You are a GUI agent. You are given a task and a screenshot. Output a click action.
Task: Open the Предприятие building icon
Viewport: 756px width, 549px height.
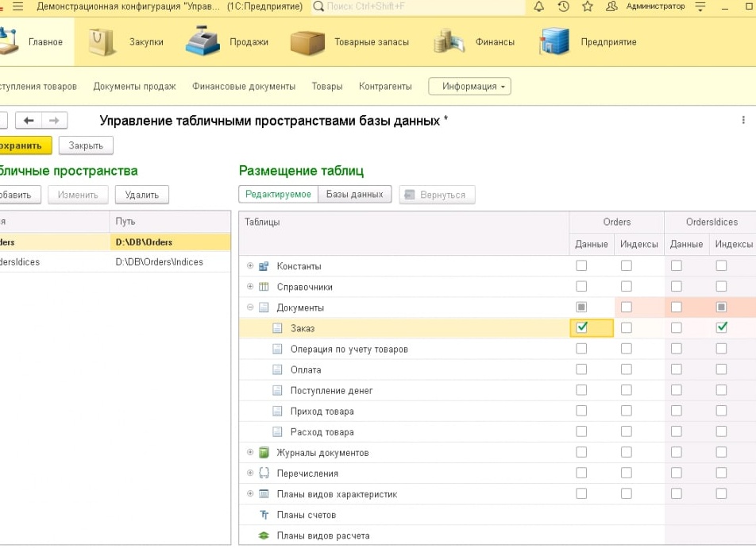554,41
